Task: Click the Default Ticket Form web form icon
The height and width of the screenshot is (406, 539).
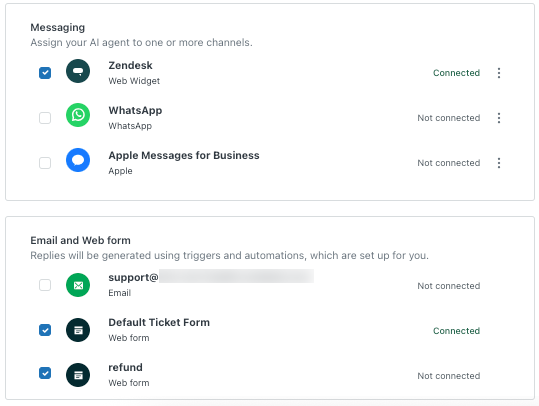Action: [78, 330]
